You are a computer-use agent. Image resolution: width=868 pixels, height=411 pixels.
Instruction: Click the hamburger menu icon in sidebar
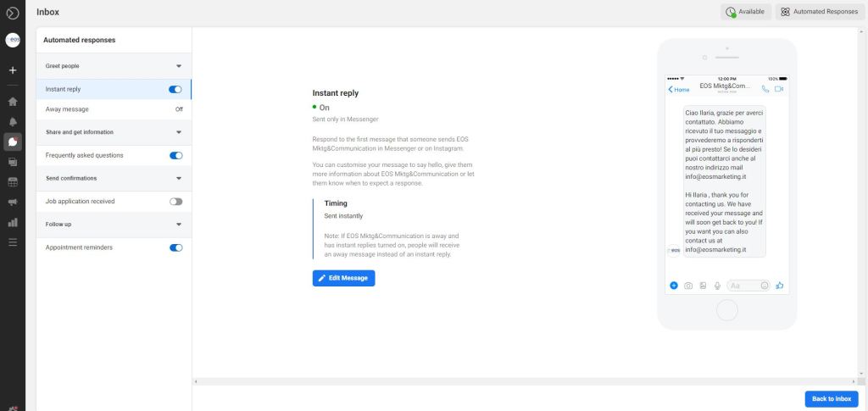tap(13, 243)
